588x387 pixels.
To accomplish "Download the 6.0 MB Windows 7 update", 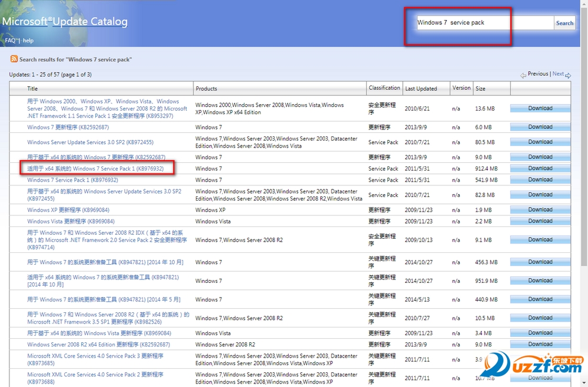I will 540,127.
